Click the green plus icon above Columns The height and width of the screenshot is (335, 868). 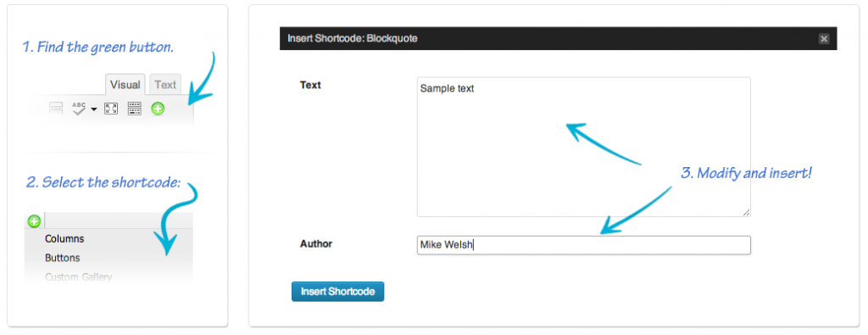click(34, 221)
